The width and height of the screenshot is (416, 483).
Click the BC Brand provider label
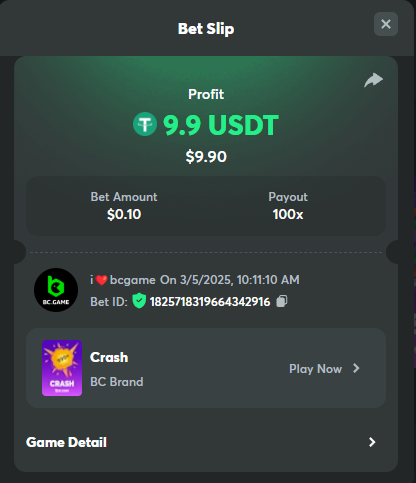[x=117, y=382]
